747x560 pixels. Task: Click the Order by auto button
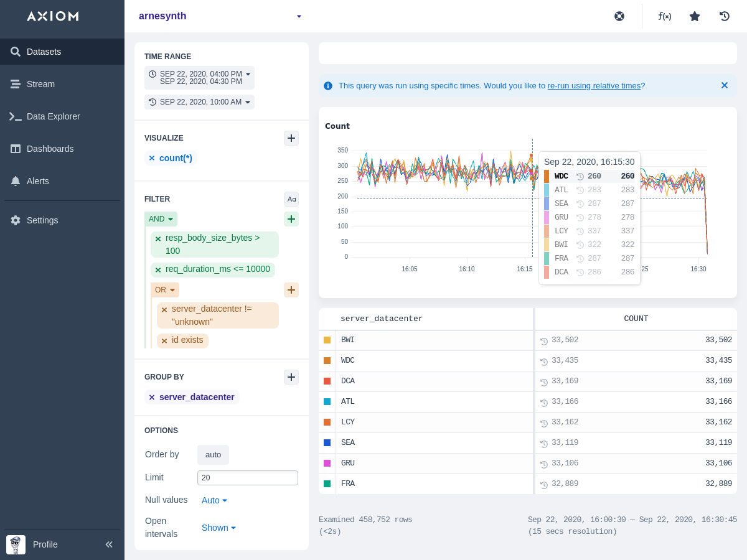tap(213, 455)
